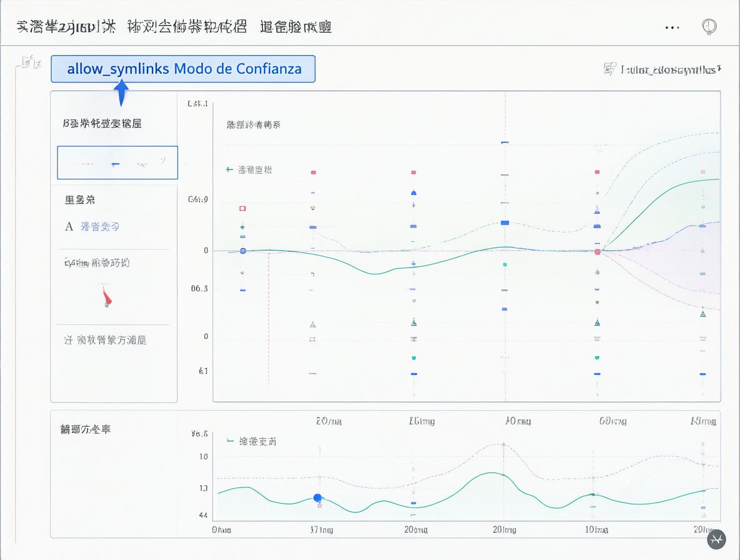The image size is (740, 560).
Task: Click the dark round button at the bottom-right corner
Action: click(x=716, y=539)
